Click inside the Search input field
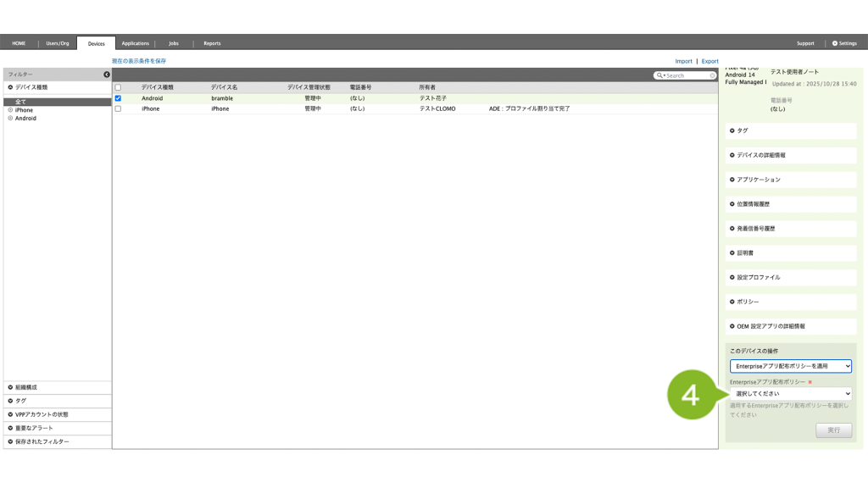This screenshot has height=488, width=868. pyautogui.click(x=687, y=75)
